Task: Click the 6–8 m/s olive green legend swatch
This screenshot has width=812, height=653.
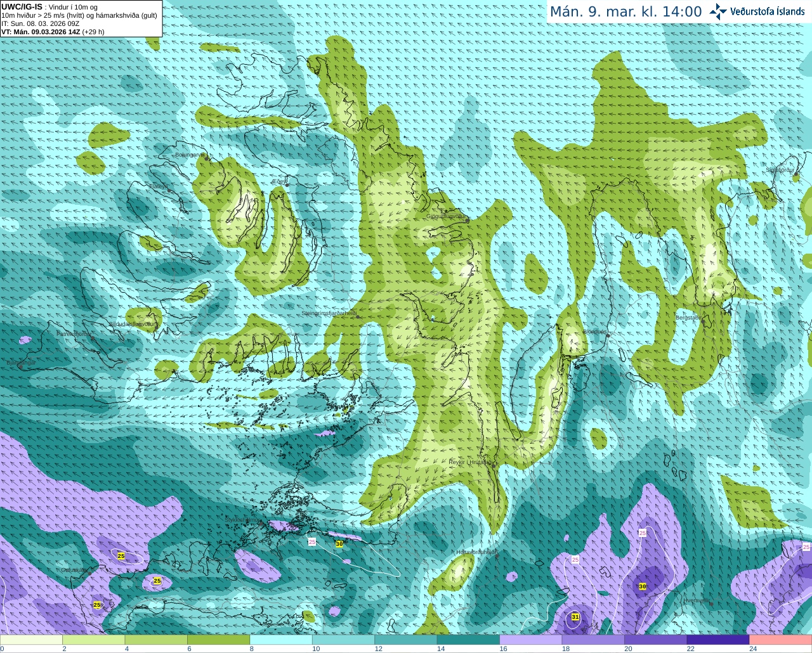Action: [219, 640]
